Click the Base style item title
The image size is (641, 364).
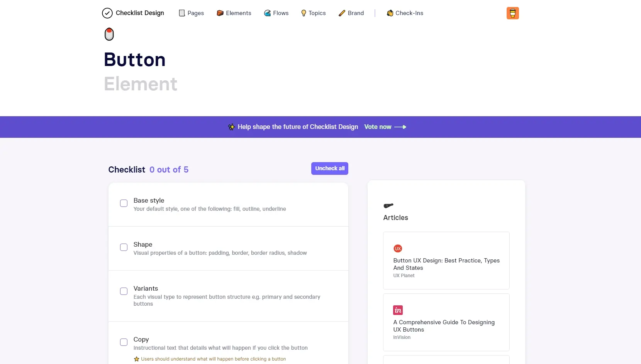coord(149,200)
